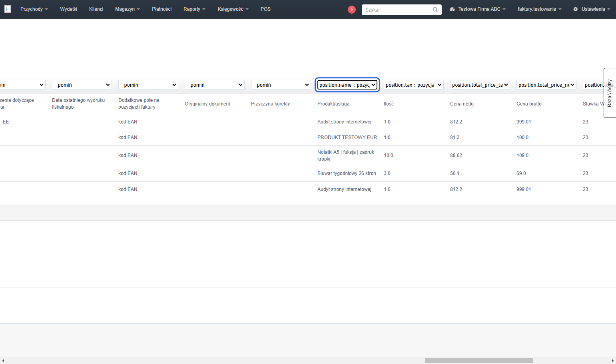616x364 pixels.
Task: Focus the Szukaj search field
Action: (x=401, y=10)
